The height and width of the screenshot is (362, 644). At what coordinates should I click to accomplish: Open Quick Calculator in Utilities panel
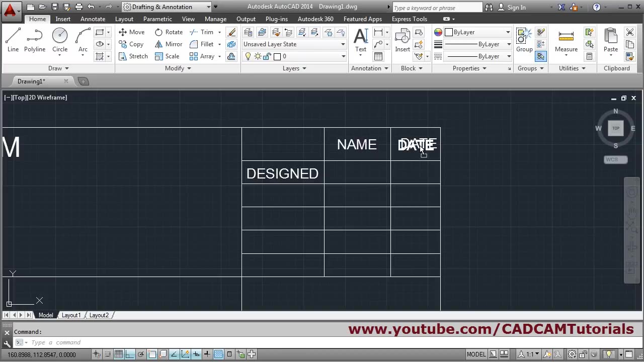(589, 56)
